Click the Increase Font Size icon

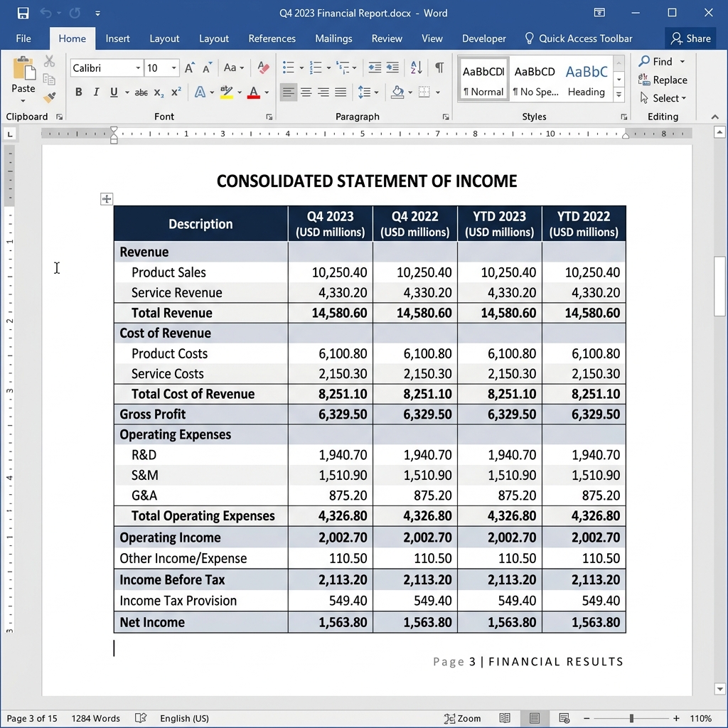(x=188, y=68)
